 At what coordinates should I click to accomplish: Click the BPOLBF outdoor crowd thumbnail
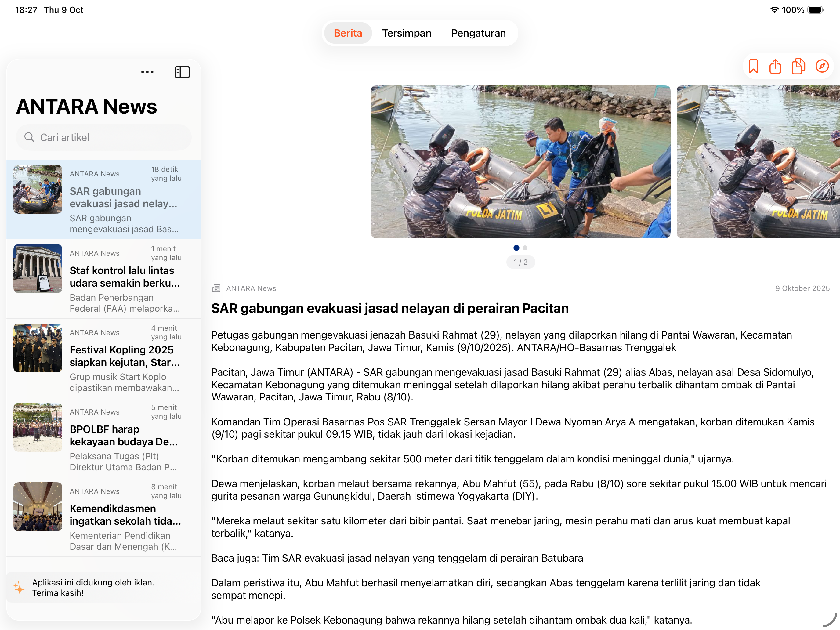[38, 427]
